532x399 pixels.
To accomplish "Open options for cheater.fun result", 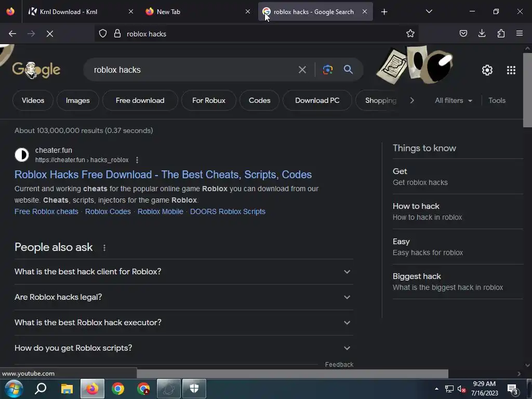I will coord(137,160).
